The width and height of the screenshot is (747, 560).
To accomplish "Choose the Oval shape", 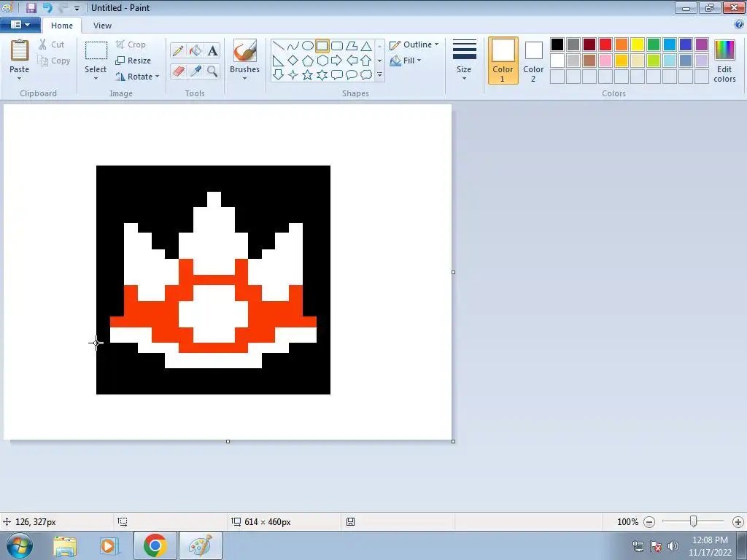I will tap(308, 46).
